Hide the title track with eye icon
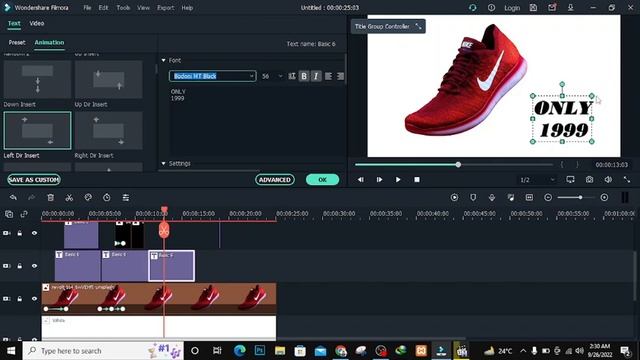 tap(34, 266)
